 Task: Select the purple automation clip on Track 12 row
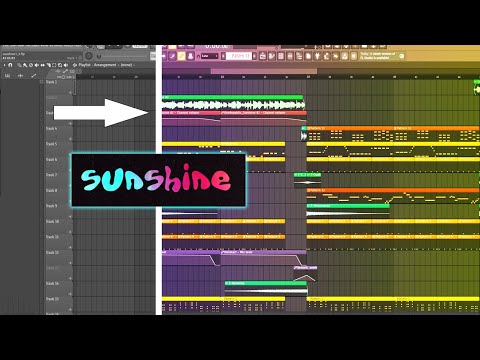pos(263,258)
